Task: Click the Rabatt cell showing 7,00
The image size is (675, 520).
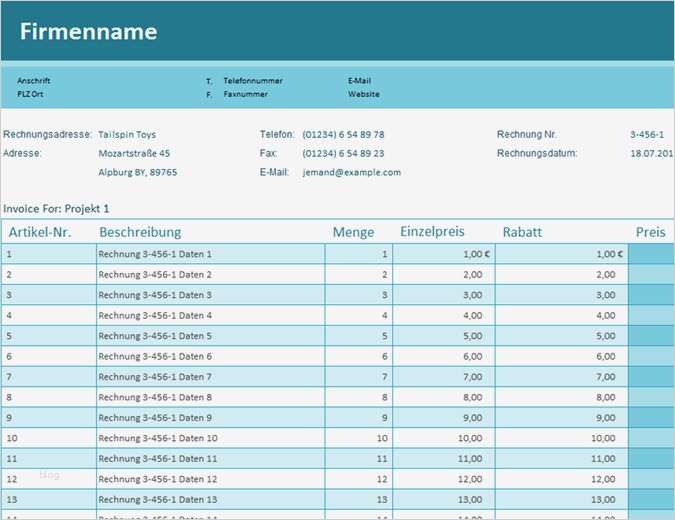Action: (x=605, y=377)
